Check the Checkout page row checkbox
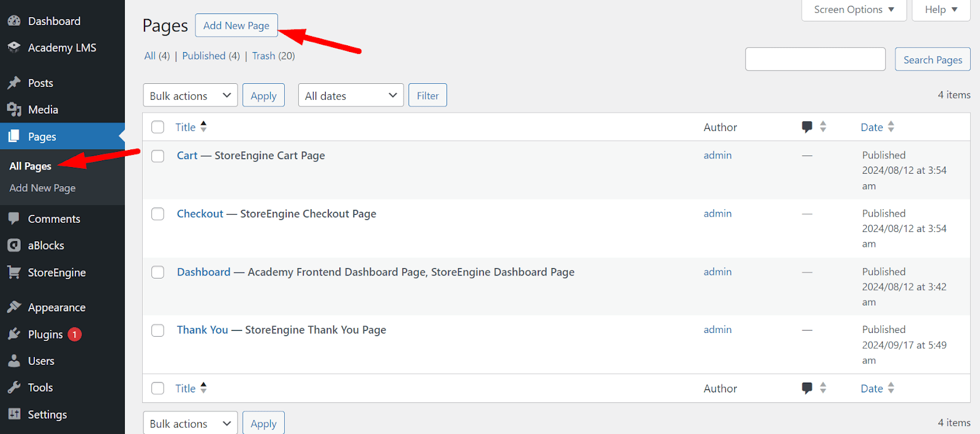 (158, 214)
